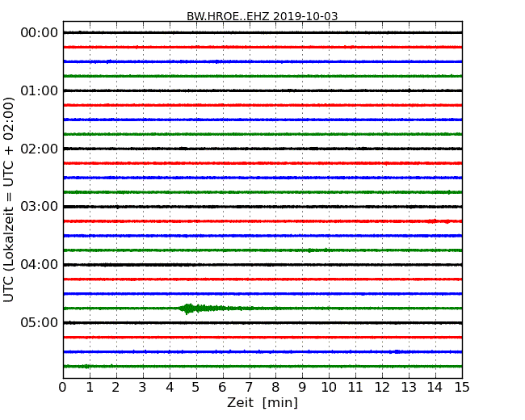Click the black trace at 00:00

pyautogui.click(x=262, y=32)
